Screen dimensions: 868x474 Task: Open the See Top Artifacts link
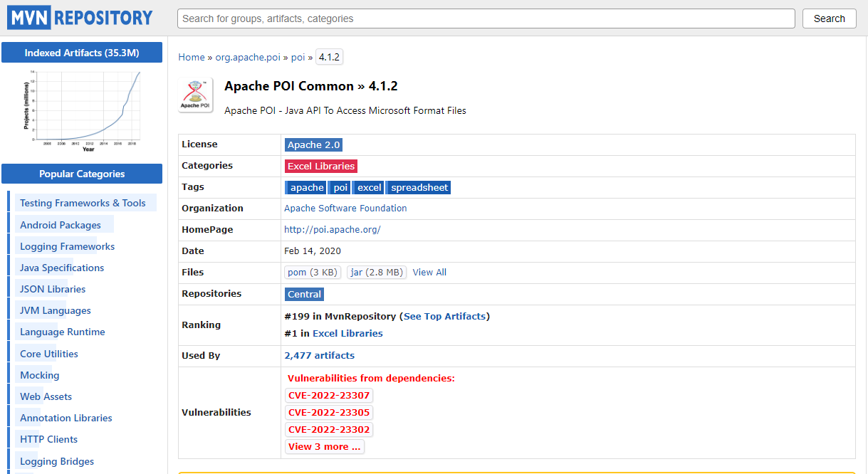pyautogui.click(x=444, y=316)
